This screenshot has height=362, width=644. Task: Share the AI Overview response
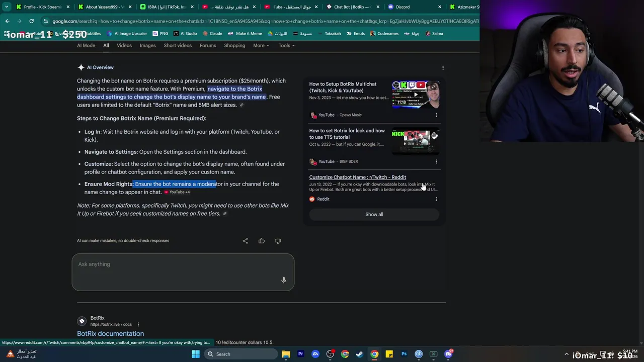coord(245,241)
